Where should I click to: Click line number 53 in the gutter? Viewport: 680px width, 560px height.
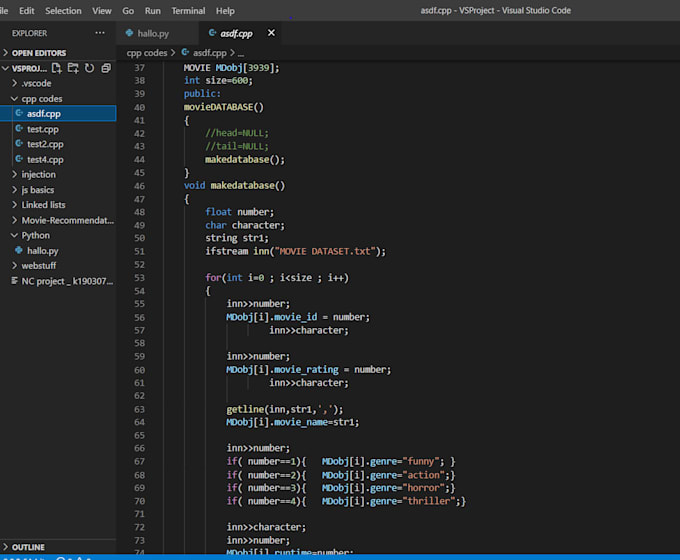(x=139, y=278)
